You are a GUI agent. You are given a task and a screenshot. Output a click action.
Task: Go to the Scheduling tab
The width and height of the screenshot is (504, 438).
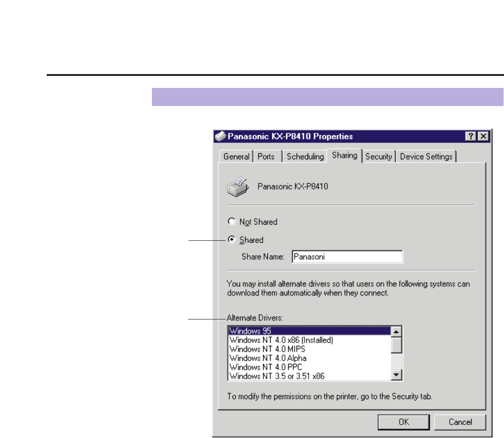click(x=305, y=156)
